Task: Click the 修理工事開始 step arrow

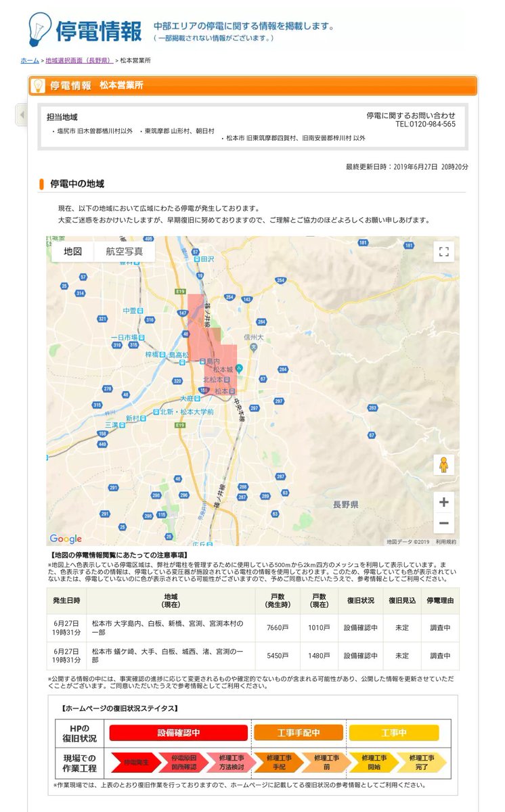Action: [374, 763]
